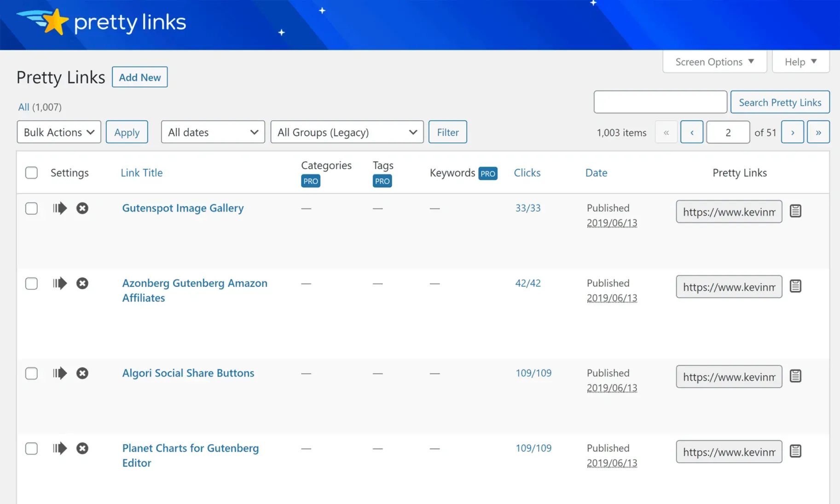
Task: Open the Planet Charts for Gutenberg Editor link
Action: click(191, 455)
